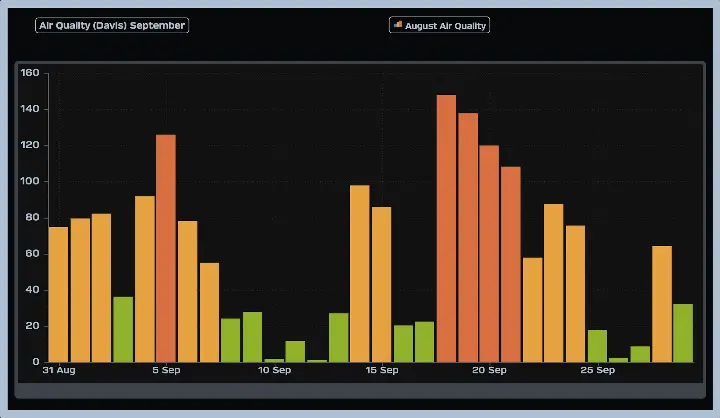Open the August Air Quality link
This screenshot has width=720, height=418.
pyautogui.click(x=446, y=25)
